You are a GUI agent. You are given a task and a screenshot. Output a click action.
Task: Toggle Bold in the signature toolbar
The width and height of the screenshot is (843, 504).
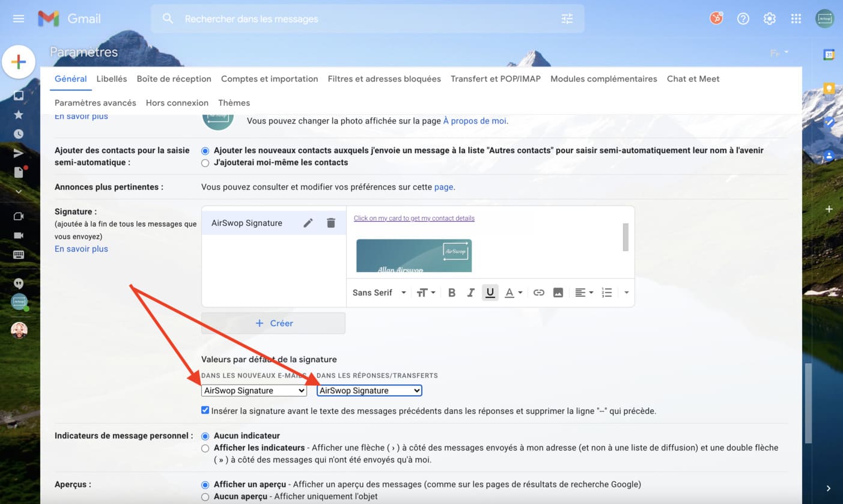click(x=452, y=293)
